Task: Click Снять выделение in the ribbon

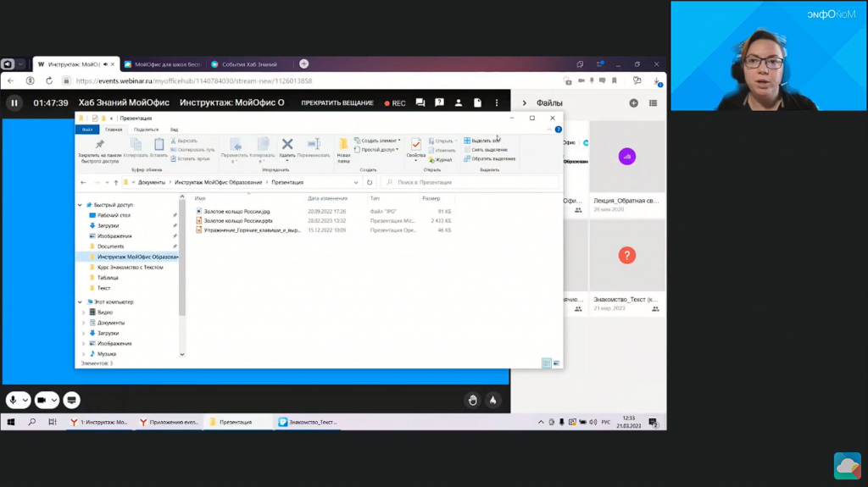Action: pyautogui.click(x=486, y=149)
